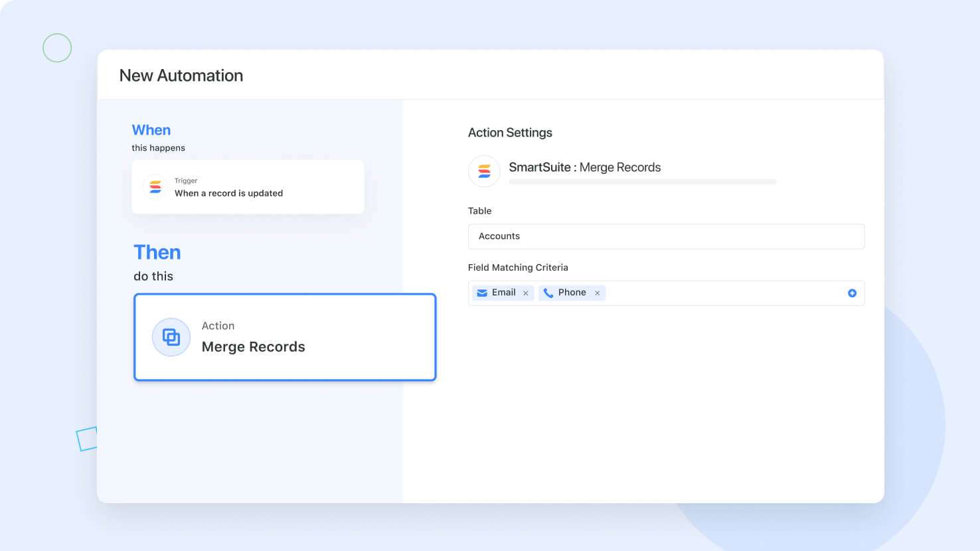Click the 'Table' label
This screenshot has height=551, width=980.
[479, 211]
